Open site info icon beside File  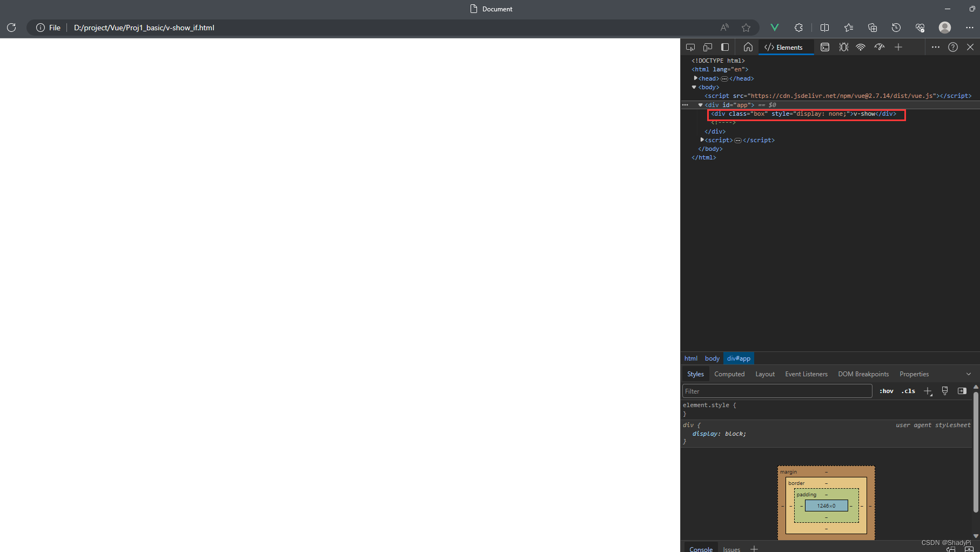tap(41, 28)
